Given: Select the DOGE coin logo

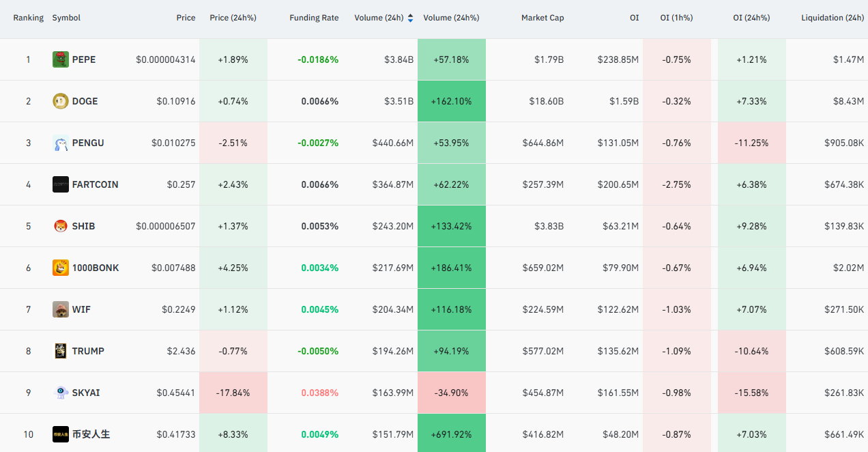Looking at the screenshot, I should point(61,101).
